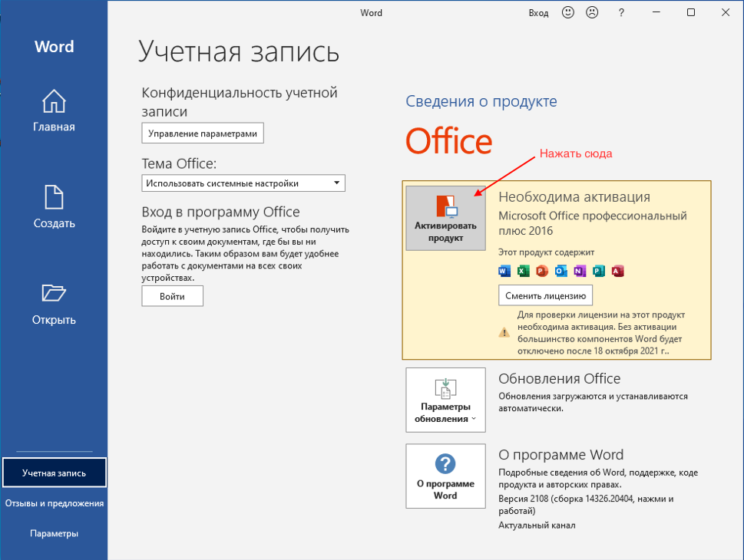Image resolution: width=744 pixels, height=560 pixels.
Task: Click the Обновления Office heading text
Action: 560,378
